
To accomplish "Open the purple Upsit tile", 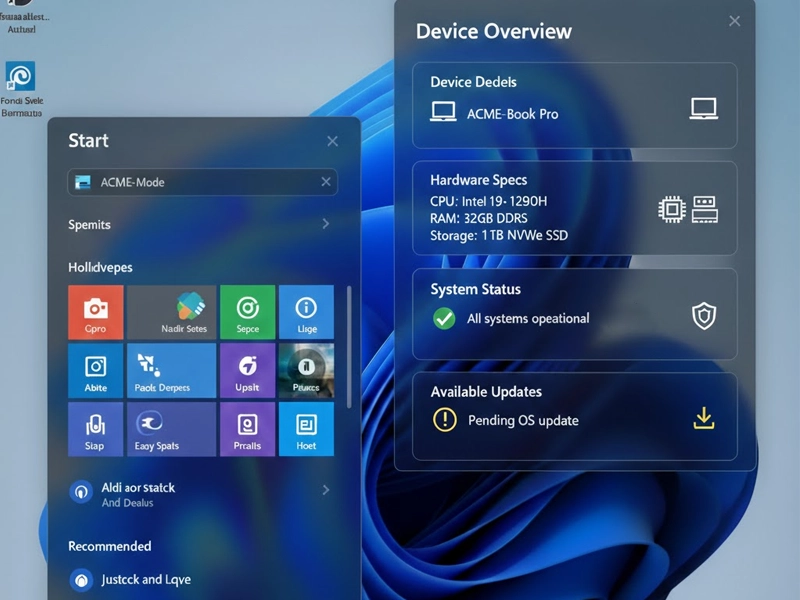I will pos(247,371).
